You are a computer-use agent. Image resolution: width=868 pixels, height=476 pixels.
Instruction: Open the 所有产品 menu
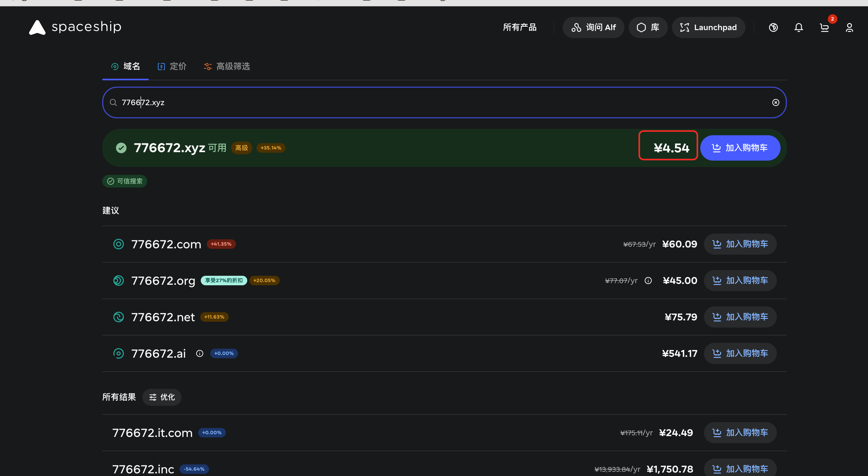(x=520, y=27)
